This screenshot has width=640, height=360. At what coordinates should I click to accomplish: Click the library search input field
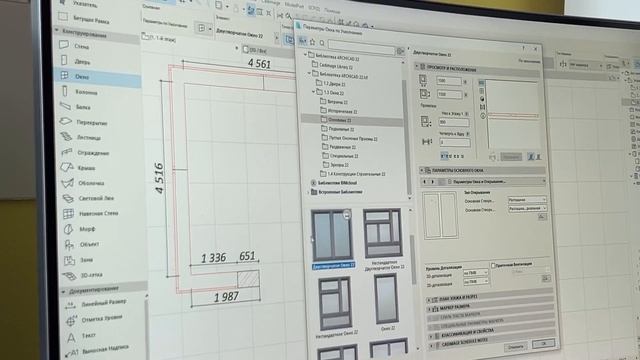point(361,46)
